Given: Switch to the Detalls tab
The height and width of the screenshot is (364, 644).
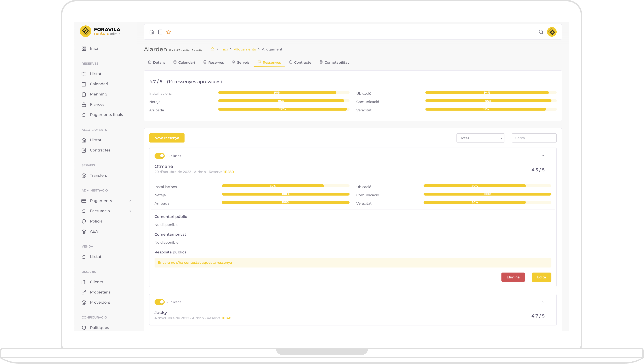Looking at the screenshot, I should (156, 62).
